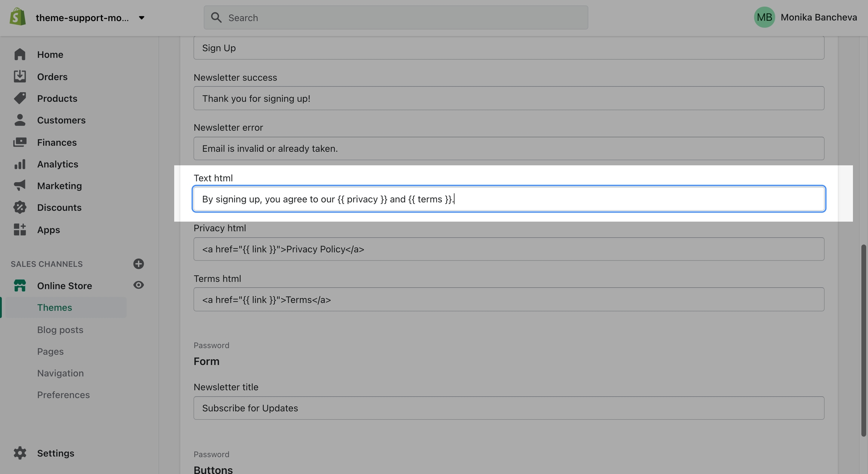This screenshot has width=868, height=474.
Task: Click the Marketing megaphone icon
Action: coord(20,186)
